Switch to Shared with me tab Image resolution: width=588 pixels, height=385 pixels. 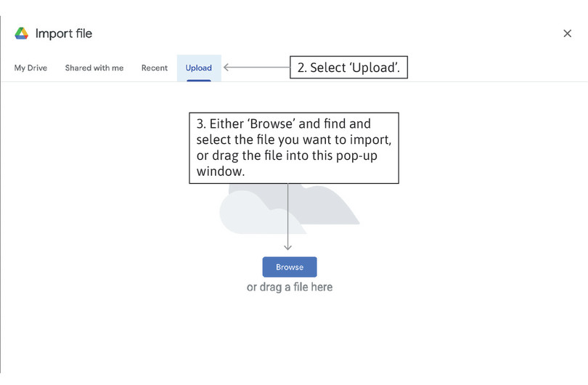pyautogui.click(x=94, y=68)
